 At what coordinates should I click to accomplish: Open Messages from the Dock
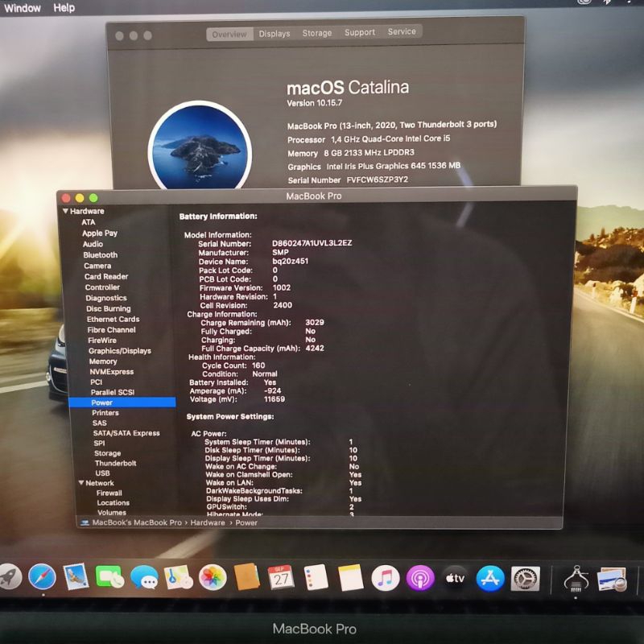144,577
